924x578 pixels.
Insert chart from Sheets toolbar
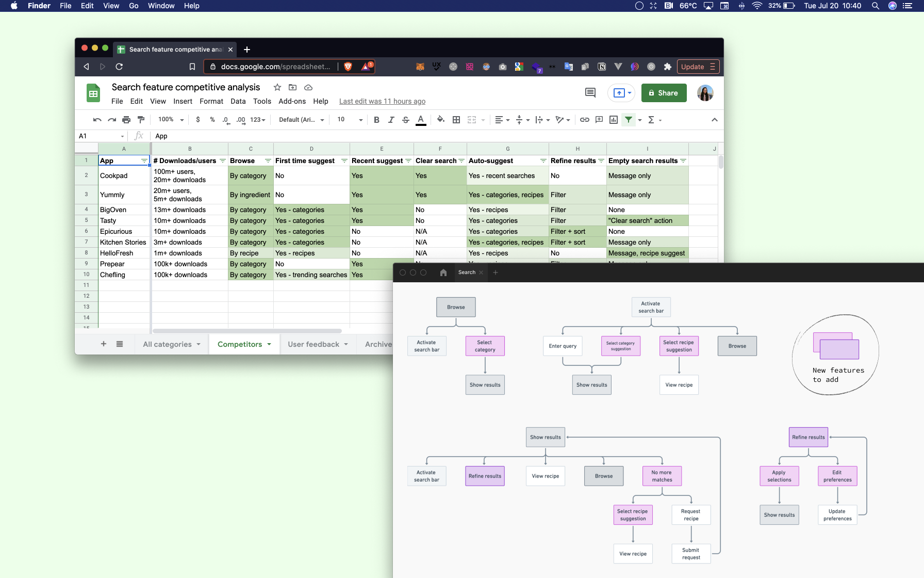pyautogui.click(x=614, y=120)
